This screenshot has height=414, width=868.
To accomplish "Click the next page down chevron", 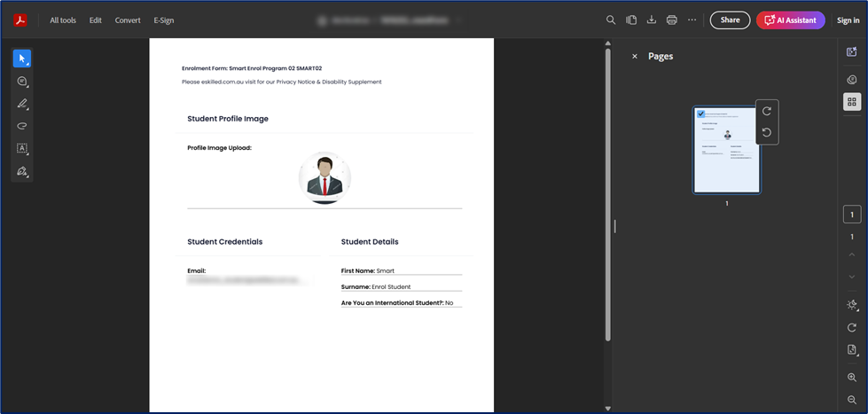I will pyautogui.click(x=852, y=277).
